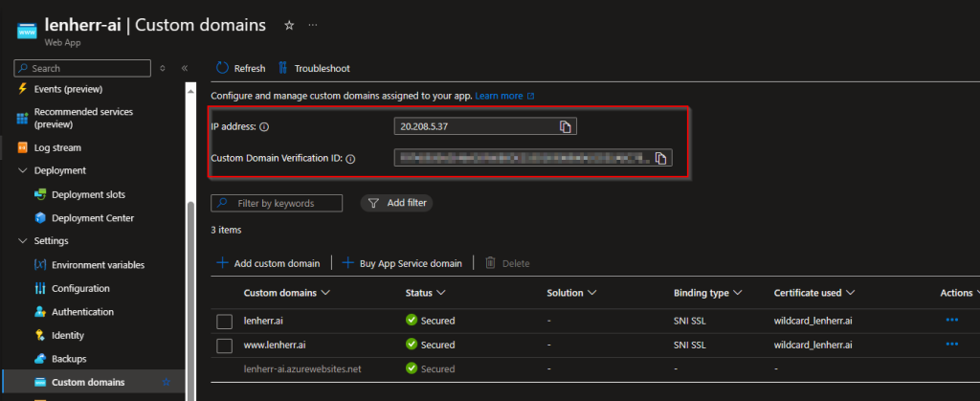Click the up/down arrows beside Search

click(163, 68)
